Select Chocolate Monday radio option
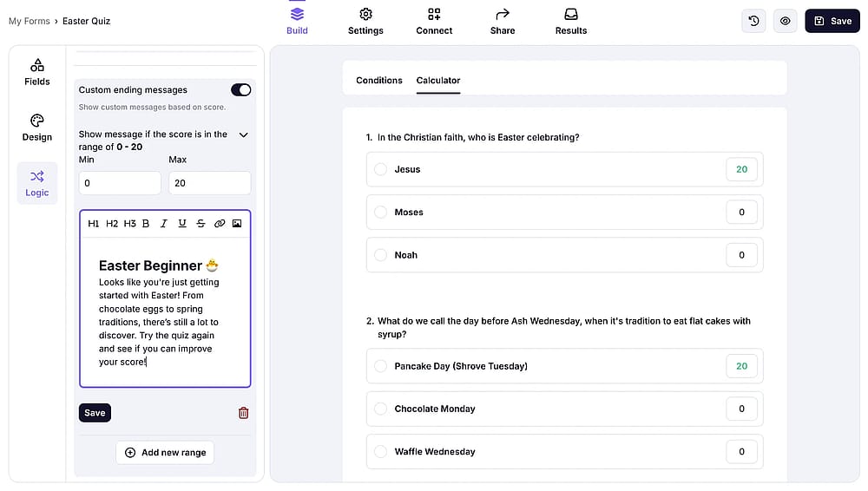868x491 pixels. click(x=380, y=409)
